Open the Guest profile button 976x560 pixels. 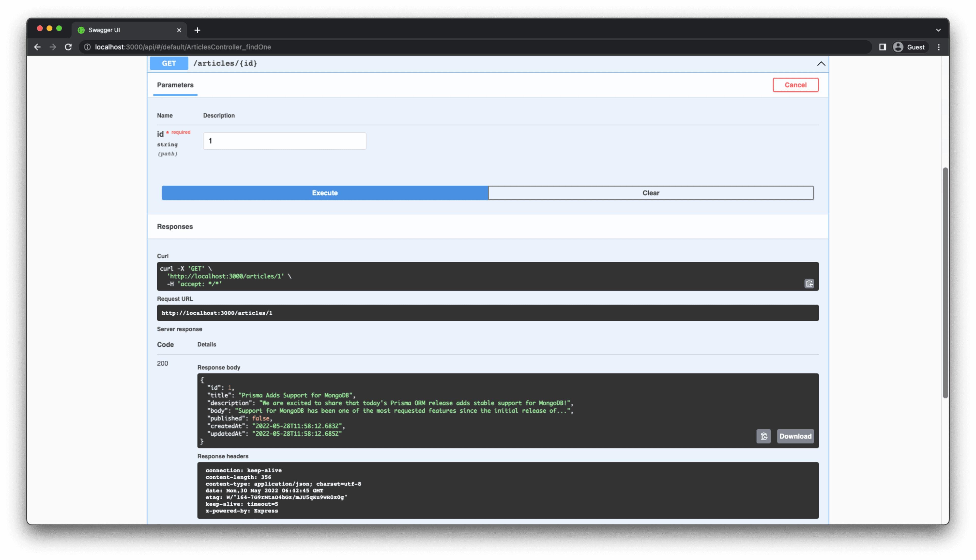[909, 47]
